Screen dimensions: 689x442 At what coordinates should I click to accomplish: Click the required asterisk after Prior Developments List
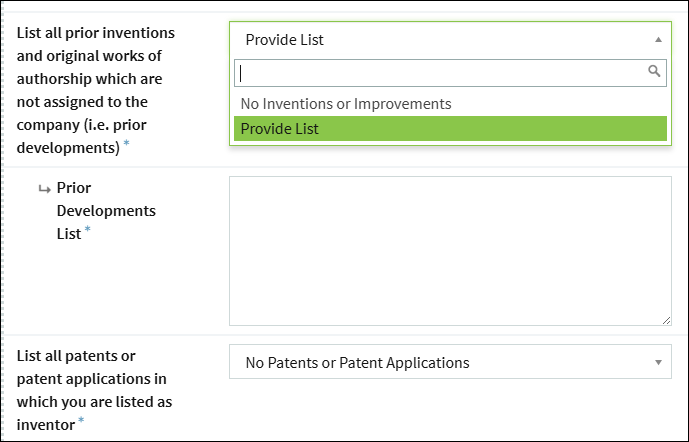tap(87, 229)
